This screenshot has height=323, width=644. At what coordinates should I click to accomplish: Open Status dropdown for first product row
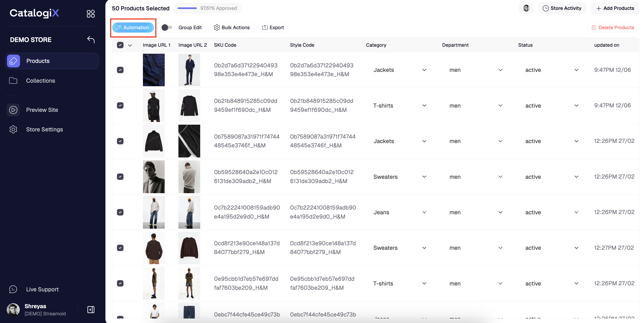tap(576, 70)
